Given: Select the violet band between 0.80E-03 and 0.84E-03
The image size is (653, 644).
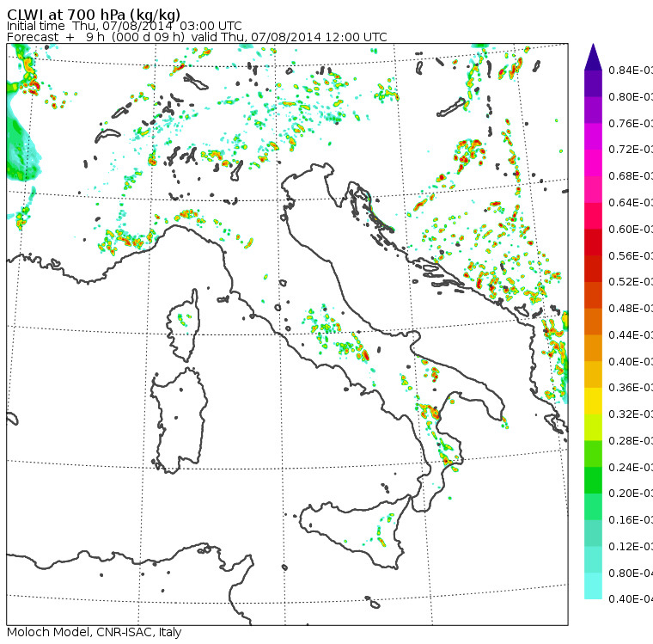Looking at the screenshot, I should [x=593, y=83].
